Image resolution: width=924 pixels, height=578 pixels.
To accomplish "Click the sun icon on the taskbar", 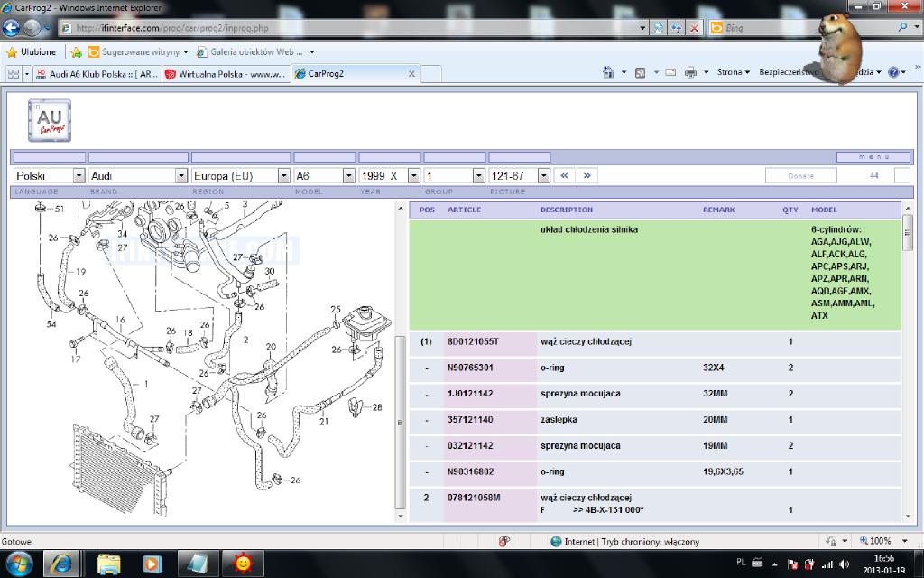I will pyautogui.click(x=242, y=564).
